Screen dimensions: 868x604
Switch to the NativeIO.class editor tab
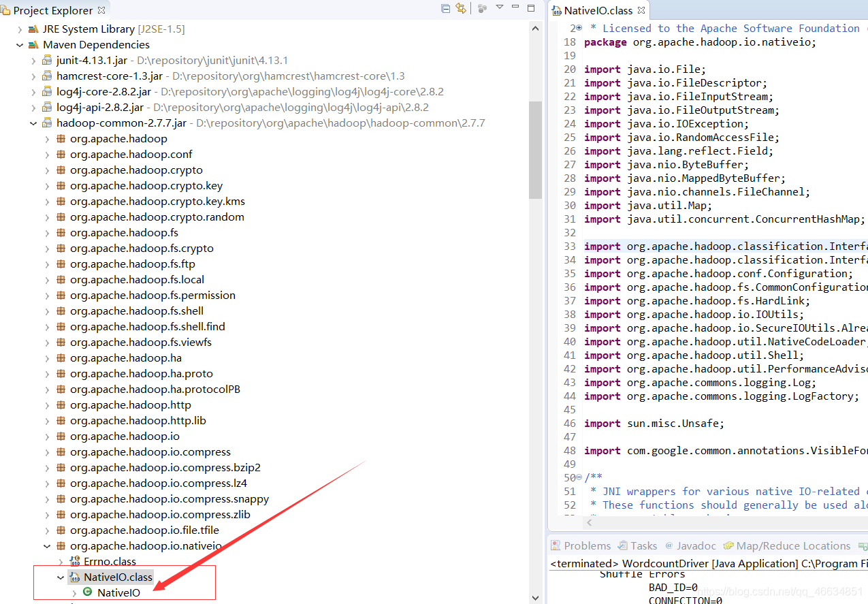[598, 10]
